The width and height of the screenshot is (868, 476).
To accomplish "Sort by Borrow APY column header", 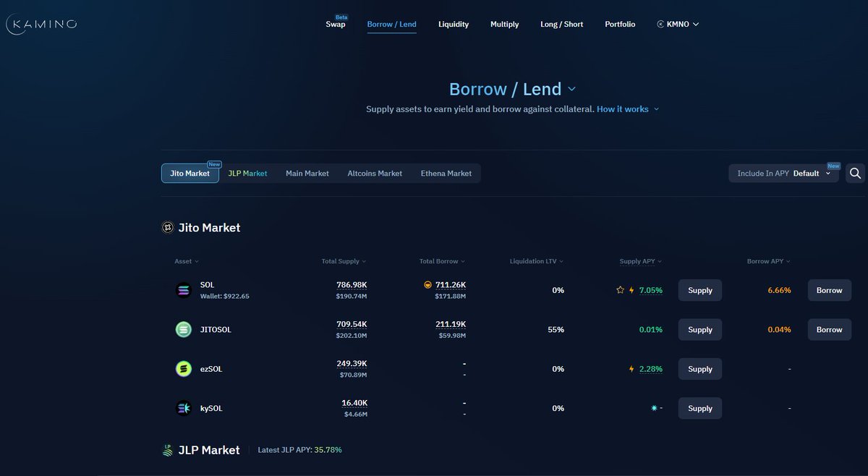I will click(769, 261).
